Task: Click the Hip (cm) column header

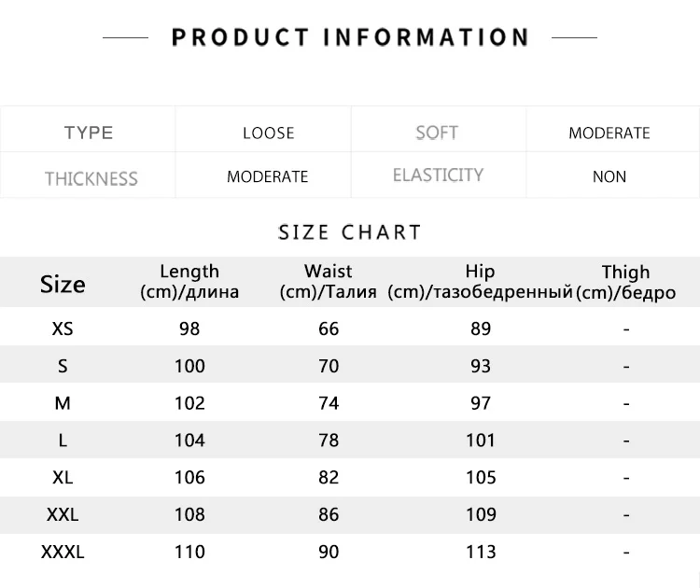Action: point(480,281)
